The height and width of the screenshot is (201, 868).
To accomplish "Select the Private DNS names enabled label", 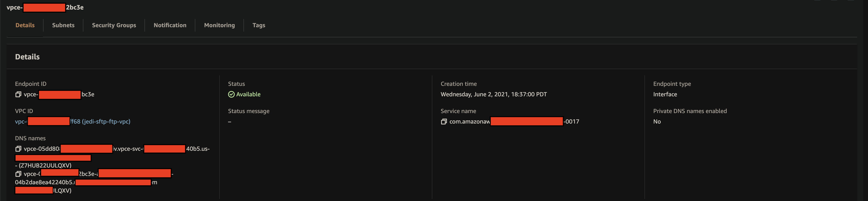I will tap(690, 111).
